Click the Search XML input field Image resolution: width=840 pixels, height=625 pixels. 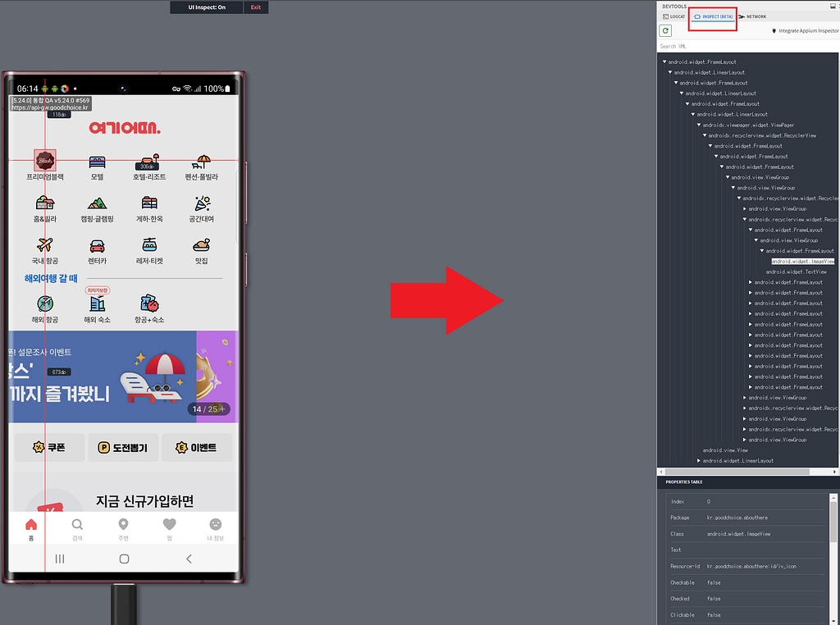746,46
